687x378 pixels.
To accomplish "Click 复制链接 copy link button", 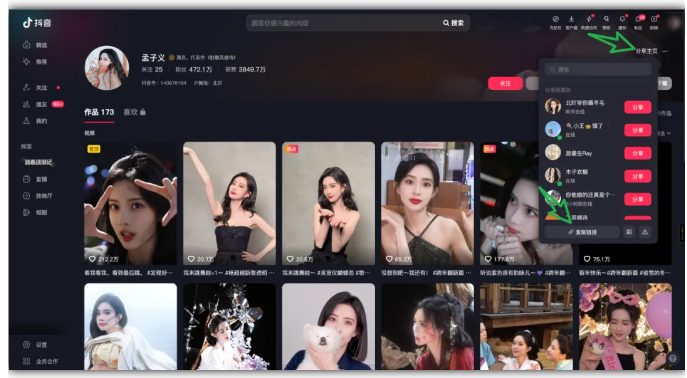I will [582, 232].
